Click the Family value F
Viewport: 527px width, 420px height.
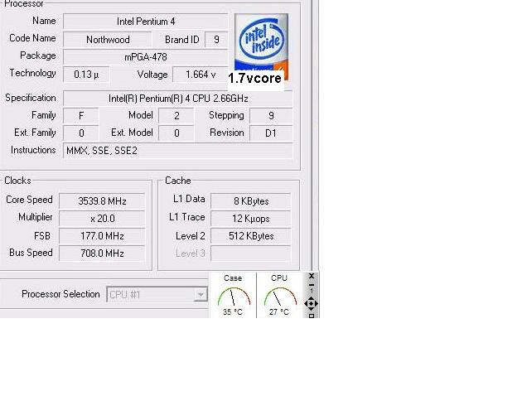pos(81,116)
